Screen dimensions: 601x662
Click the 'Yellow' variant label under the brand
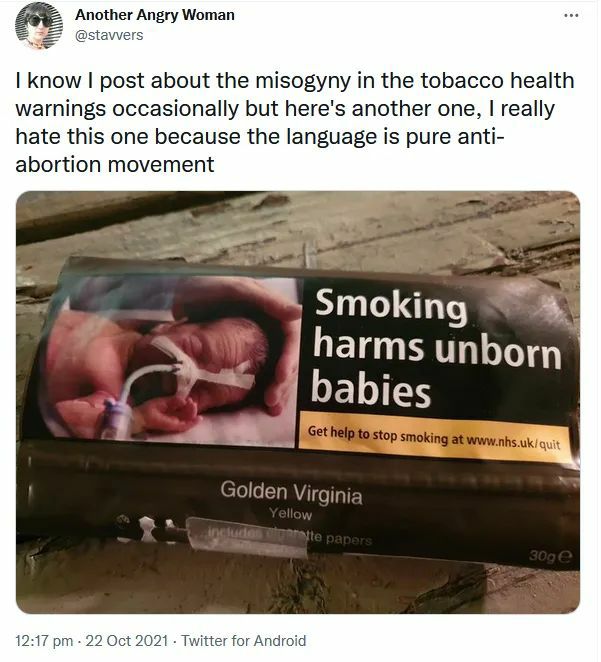[291, 514]
